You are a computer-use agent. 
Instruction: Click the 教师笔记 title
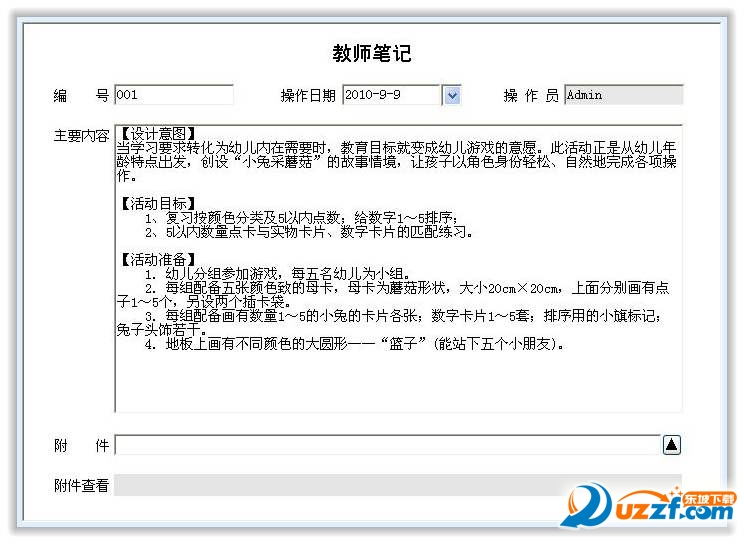point(372,53)
